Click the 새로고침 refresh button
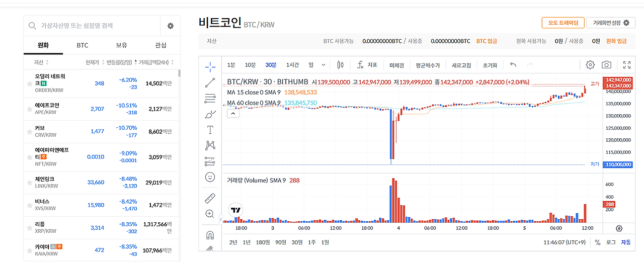 (x=461, y=65)
